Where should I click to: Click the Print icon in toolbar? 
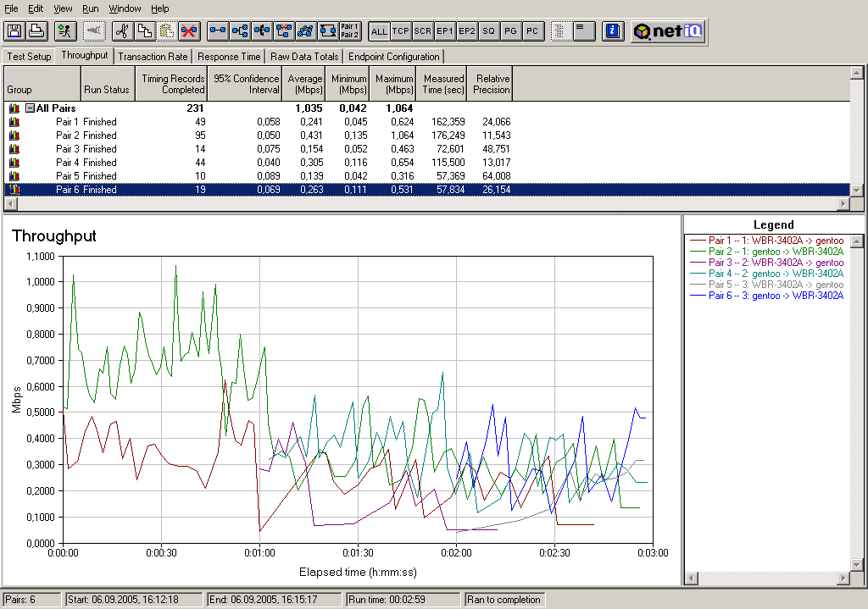coord(36,31)
